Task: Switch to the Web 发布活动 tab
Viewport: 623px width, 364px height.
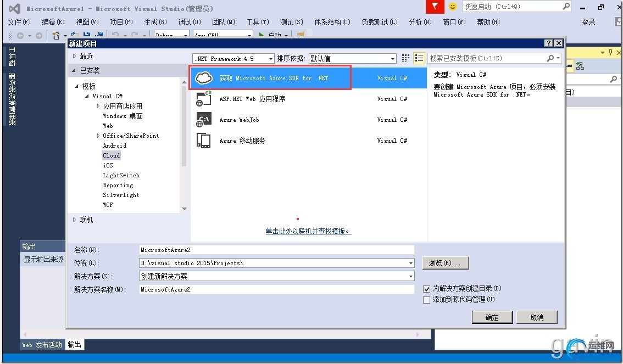Action: click(x=42, y=345)
